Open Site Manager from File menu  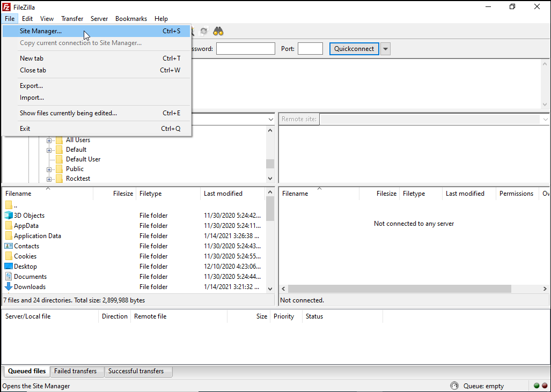(x=96, y=31)
